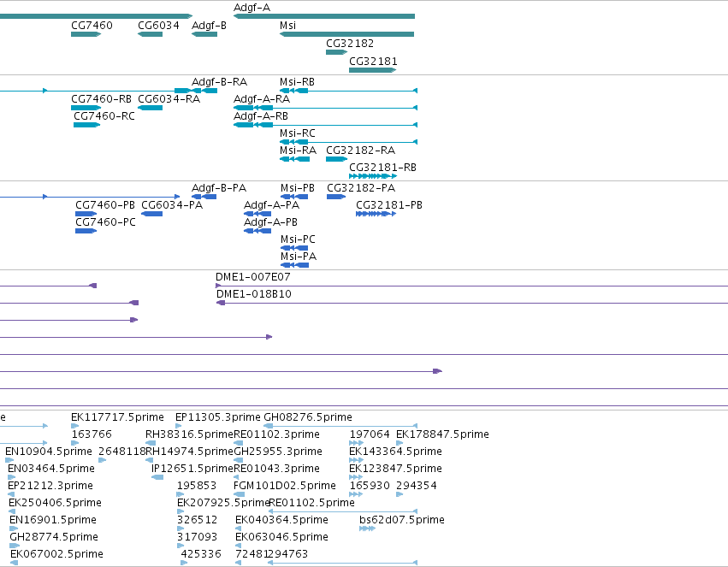The image size is (728, 567).
Task: Click the EK063046.5prime EST label
Action: (281, 538)
